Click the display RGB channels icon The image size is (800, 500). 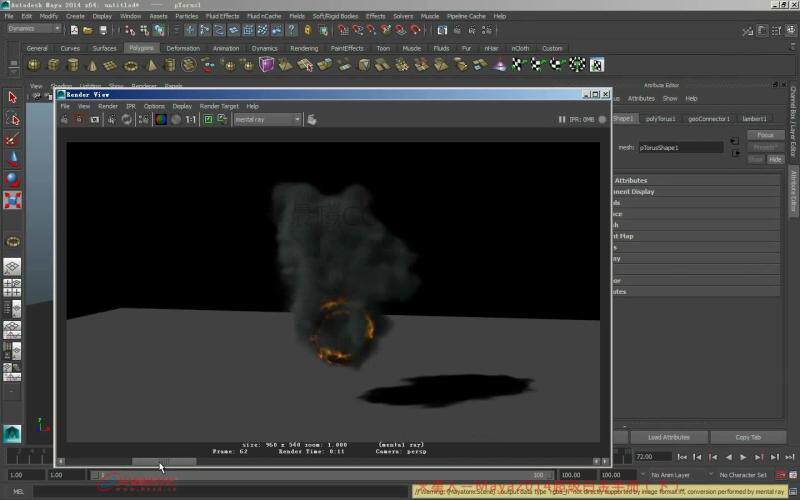(159, 119)
